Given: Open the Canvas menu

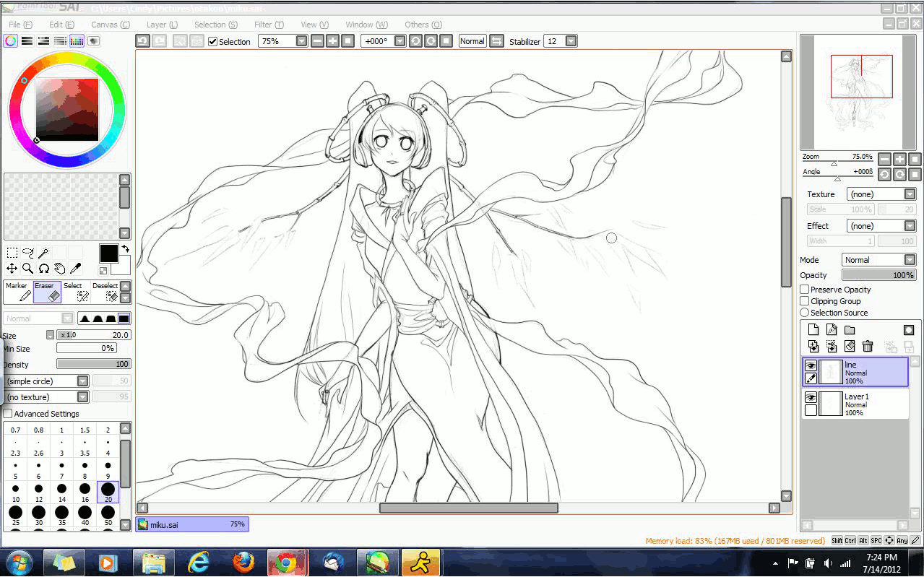Looking at the screenshot, I should (x=111, y=25).
